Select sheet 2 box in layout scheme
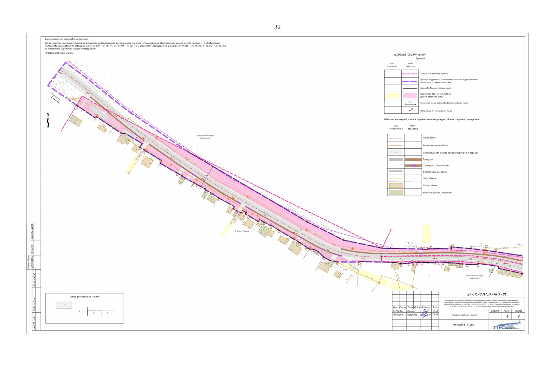The width and height of the screenshot is (555, 392). click(94, 313)
